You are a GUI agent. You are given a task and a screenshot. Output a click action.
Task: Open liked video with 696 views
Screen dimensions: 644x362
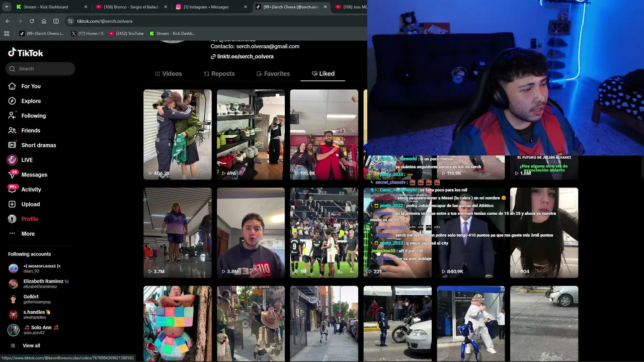251,134
